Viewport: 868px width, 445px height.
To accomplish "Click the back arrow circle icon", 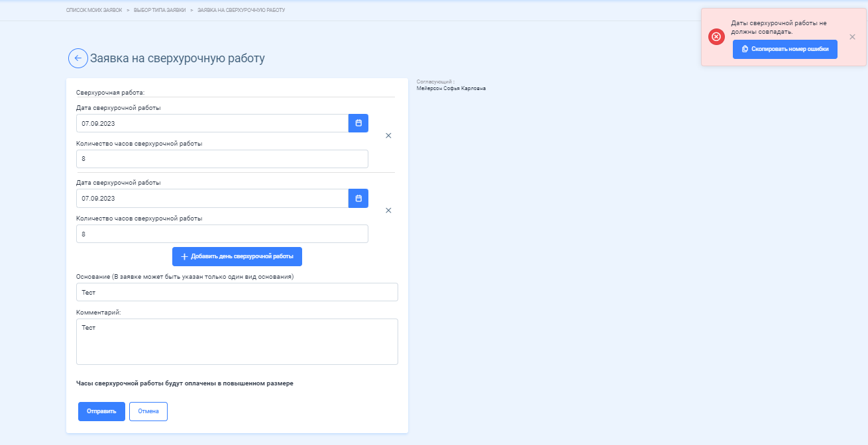I will pyautogui.click(x=78, y=58).
